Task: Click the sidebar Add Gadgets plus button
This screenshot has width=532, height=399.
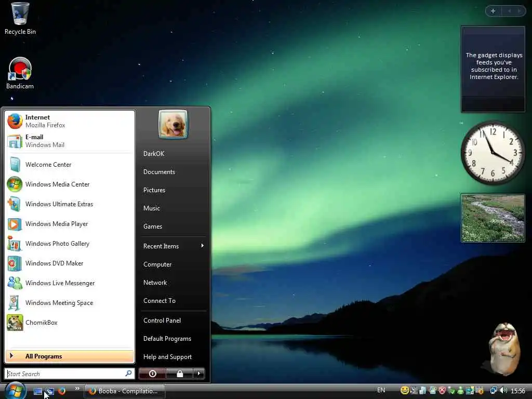Action: coord(493,11)
